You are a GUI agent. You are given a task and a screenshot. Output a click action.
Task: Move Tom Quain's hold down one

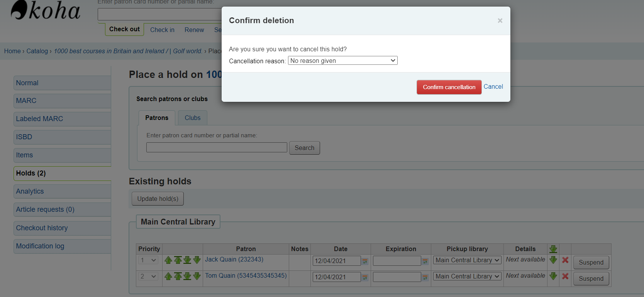[197, 276]
